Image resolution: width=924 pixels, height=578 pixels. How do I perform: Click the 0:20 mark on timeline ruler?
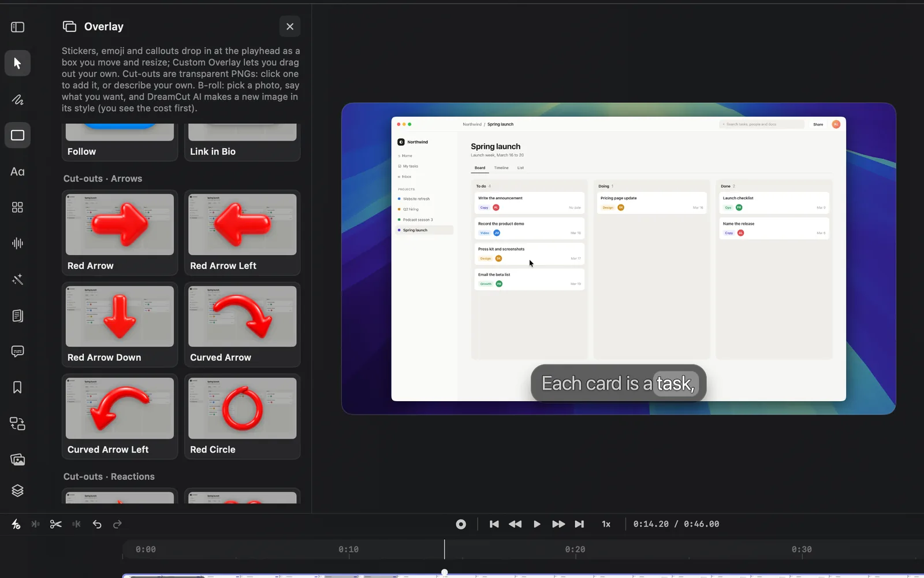point(575,550)
